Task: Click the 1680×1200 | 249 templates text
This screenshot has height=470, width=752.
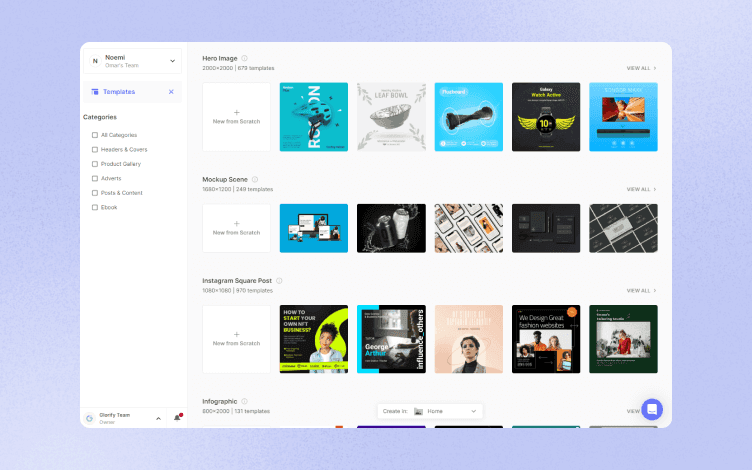Action: 238,189
